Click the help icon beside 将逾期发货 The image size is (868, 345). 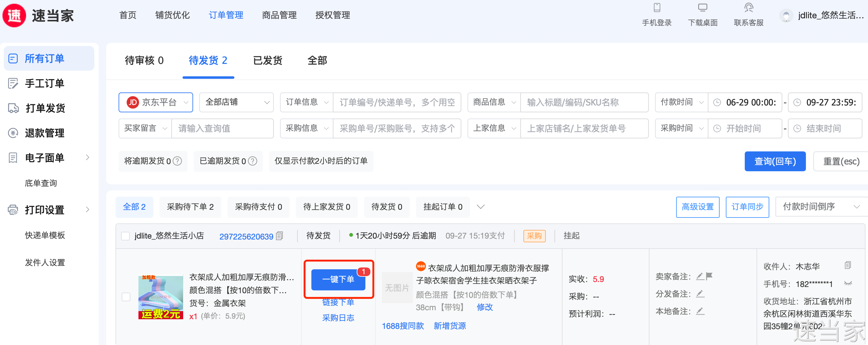pyautogui.click(x=177, y=161)
